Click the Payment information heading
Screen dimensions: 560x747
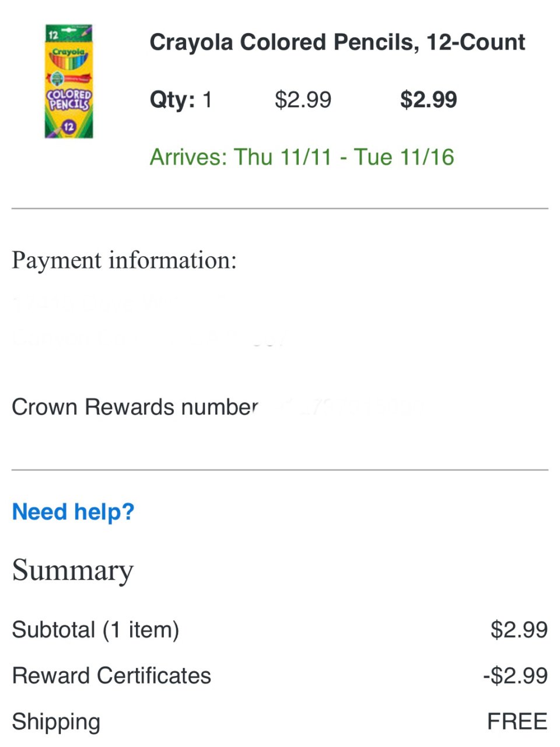coord(124,260)
